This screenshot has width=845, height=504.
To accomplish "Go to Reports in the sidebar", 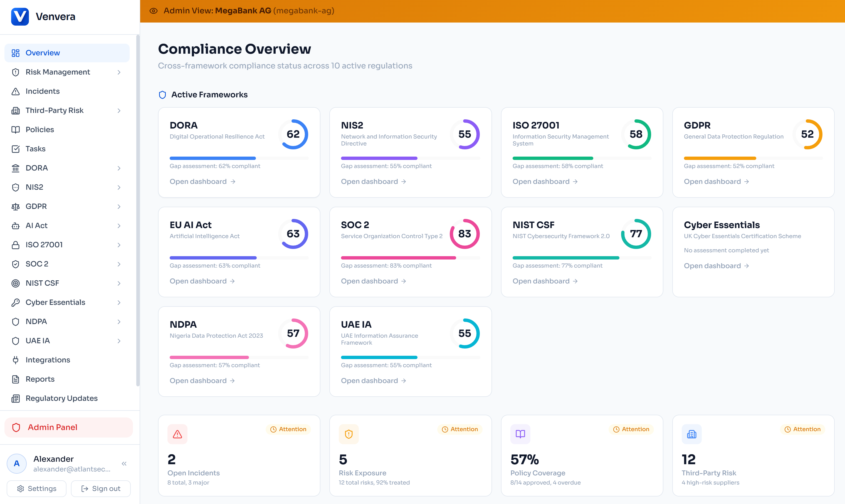I will click(x=40, y=379).
